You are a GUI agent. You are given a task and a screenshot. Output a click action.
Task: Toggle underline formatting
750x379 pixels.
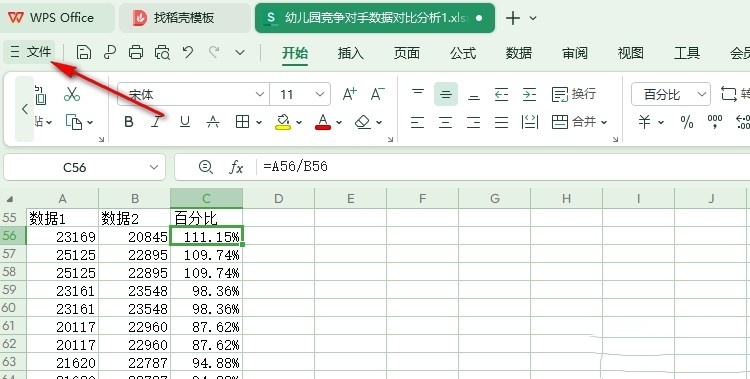pos(185,122)
